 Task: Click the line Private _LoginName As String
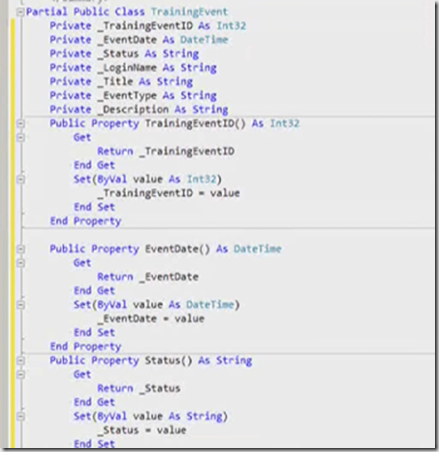click(x=133, y=68)
